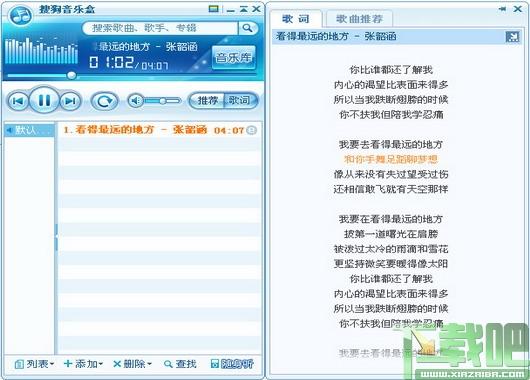Toggle the 歌词 lyrics panel button
The width and height of the screenshot is (530, 380).
(x=241, y=100)
